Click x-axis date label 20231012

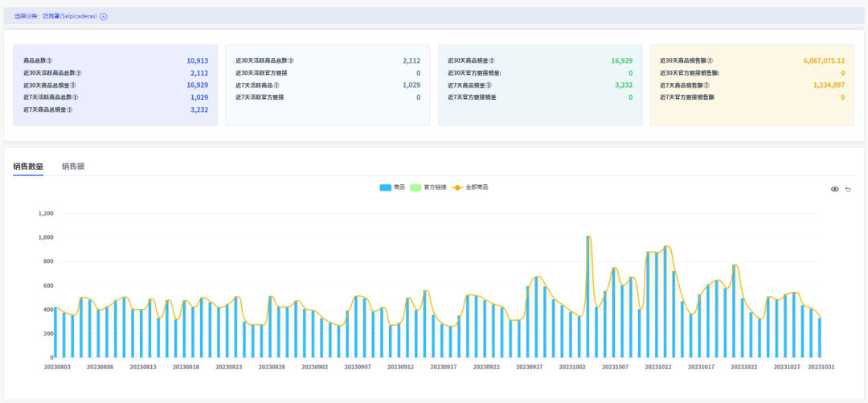coord(658,367)
